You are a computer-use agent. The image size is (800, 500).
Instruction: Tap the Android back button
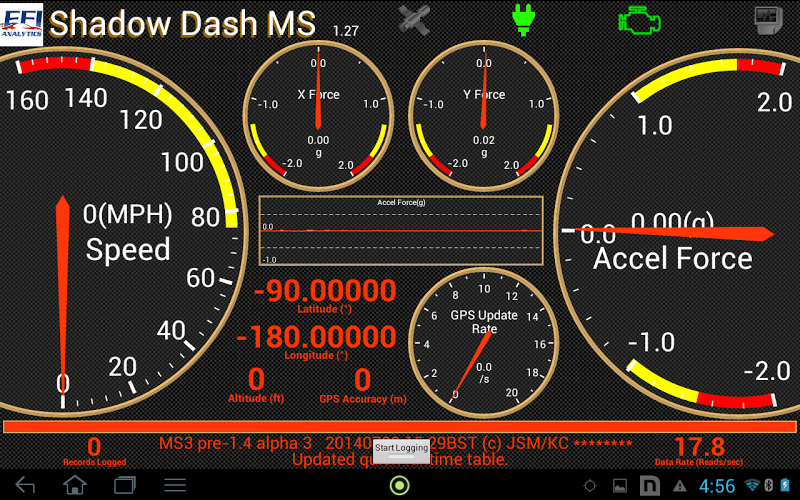[26, 485]
